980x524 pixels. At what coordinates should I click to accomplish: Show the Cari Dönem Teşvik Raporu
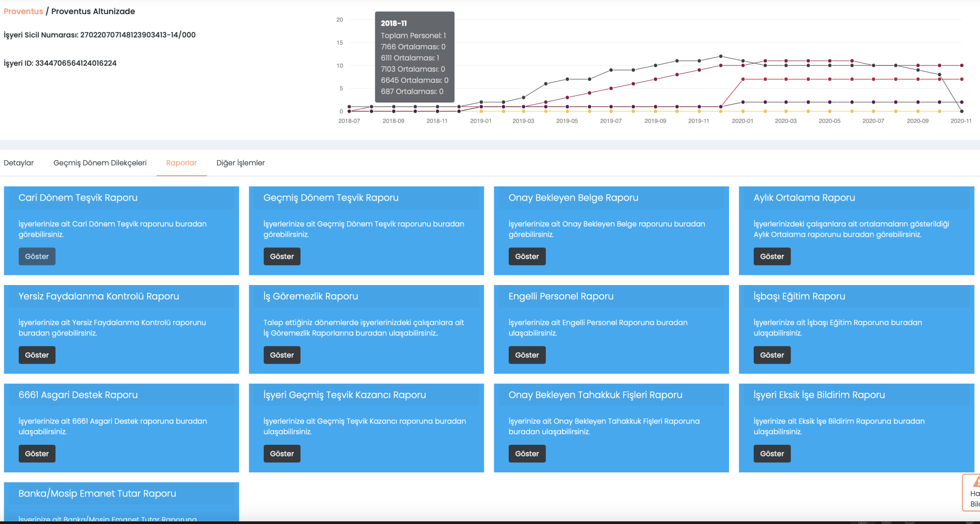pos(37,257)
